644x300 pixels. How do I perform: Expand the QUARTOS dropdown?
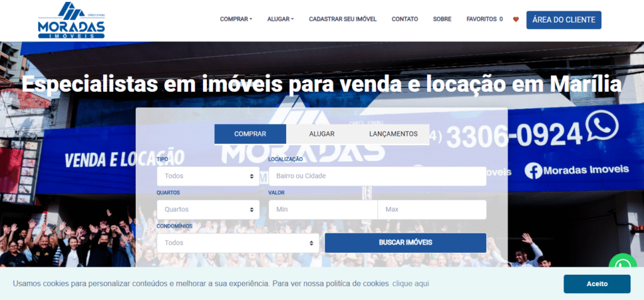point(208,209)
